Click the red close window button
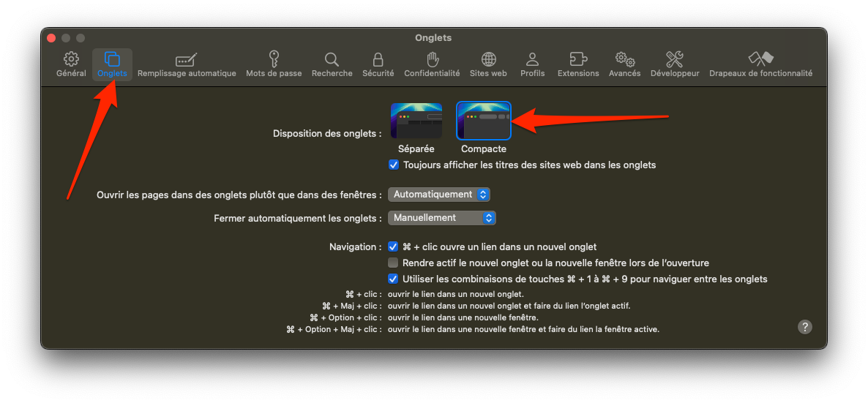 pos(51,38)
